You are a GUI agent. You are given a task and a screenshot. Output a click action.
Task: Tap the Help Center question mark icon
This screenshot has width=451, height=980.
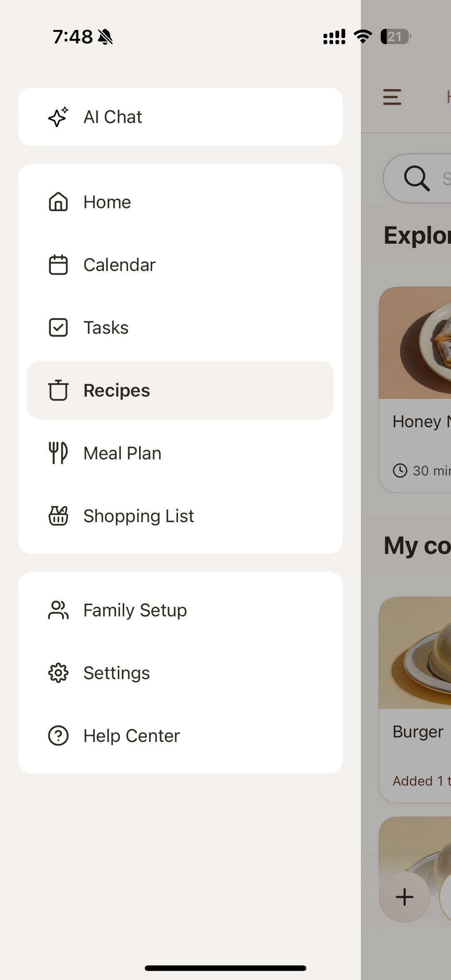pos(58,735)
